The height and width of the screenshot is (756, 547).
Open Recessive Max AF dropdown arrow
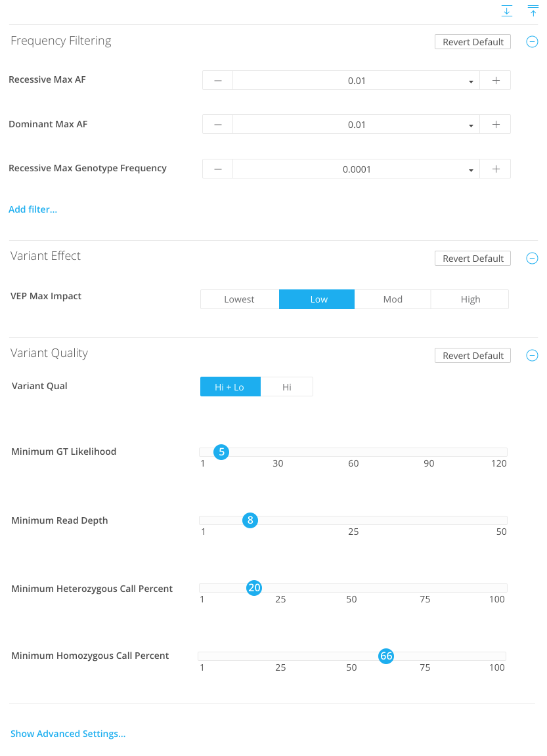(x=471, y=81)
